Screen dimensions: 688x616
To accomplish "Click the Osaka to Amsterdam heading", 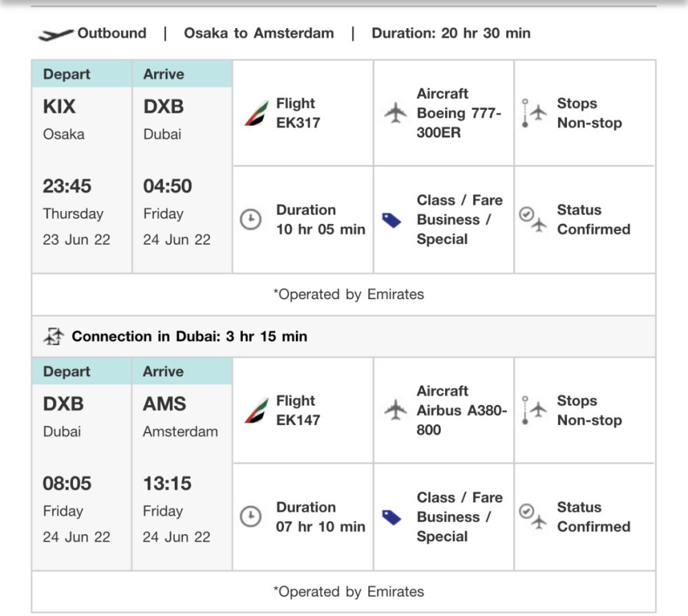I will 259,33.
